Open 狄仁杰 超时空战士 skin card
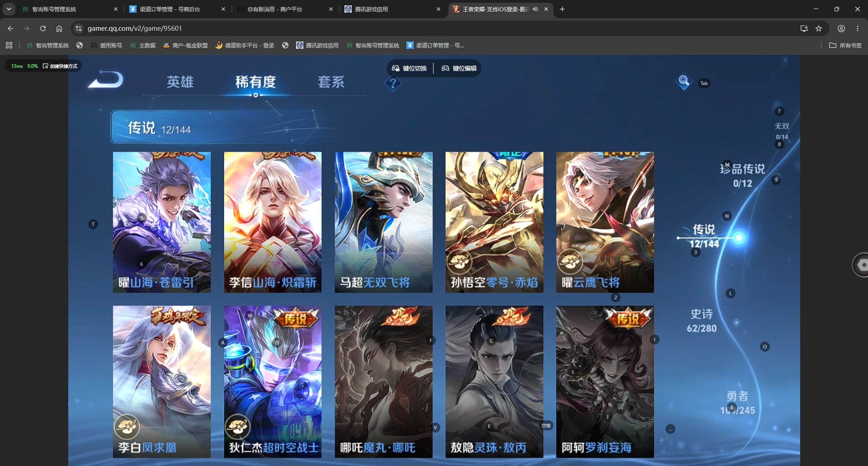 pos(273,382)
